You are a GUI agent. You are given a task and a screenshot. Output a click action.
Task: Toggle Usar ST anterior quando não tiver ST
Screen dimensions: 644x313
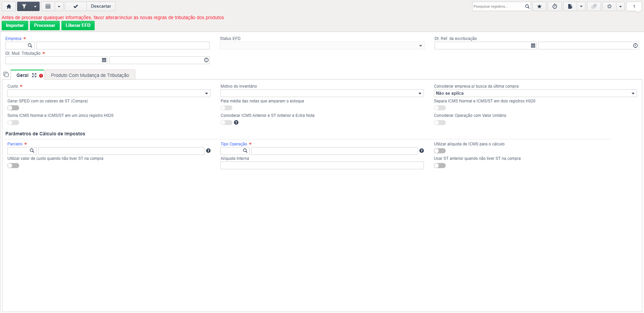(x=440, y=166)
